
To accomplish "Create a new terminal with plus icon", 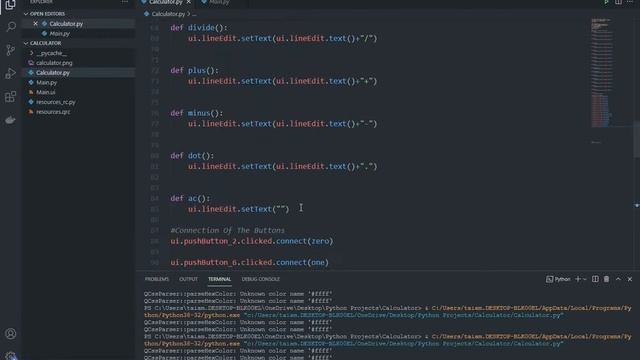I will click(578, 279).
